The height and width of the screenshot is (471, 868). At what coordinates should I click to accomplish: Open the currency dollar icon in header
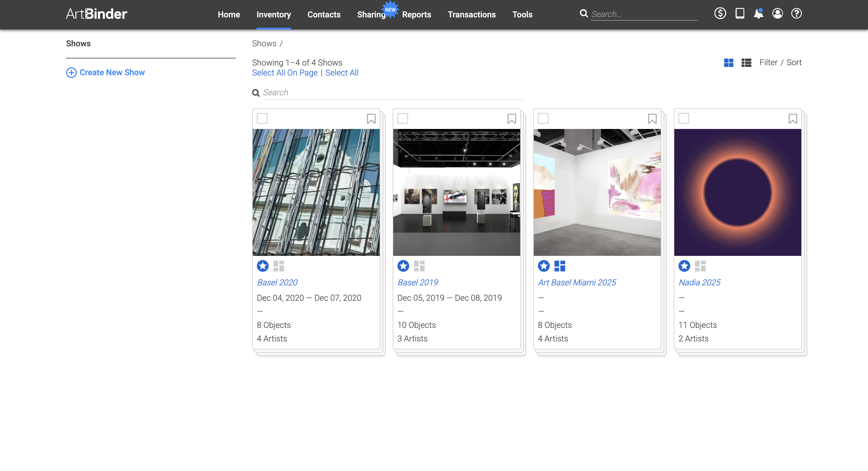coord(720,14)
